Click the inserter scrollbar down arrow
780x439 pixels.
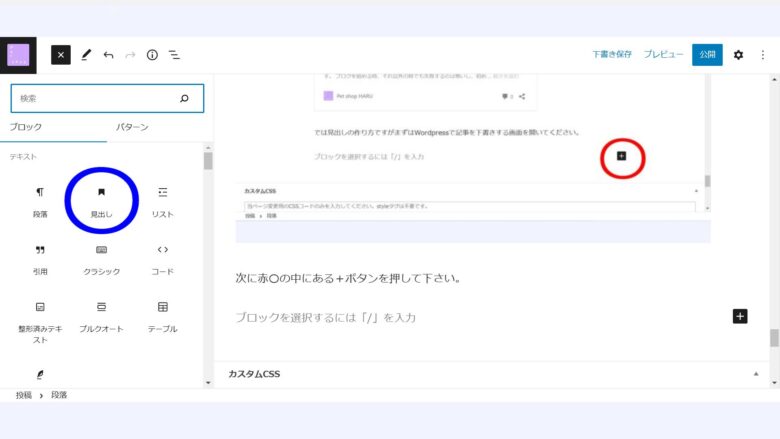pyautogui.click(x=208, y=383)
